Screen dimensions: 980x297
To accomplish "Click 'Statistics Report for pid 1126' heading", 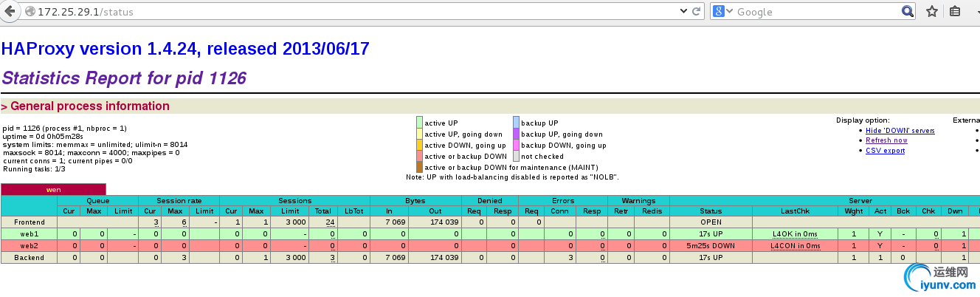I will point(124,78).
